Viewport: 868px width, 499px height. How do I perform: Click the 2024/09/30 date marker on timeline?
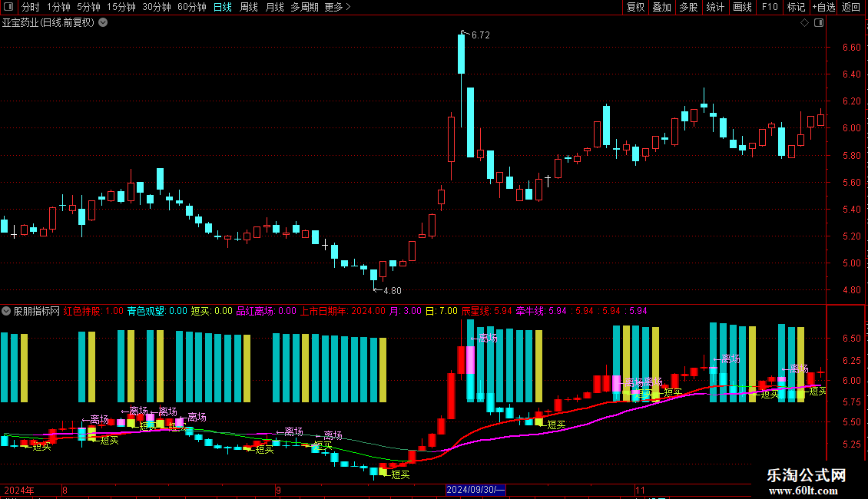point(475,490)
